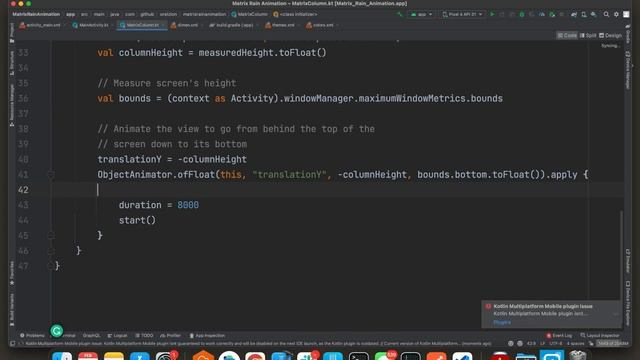Click the Device Manager toolbar icon

click(584, 14)
